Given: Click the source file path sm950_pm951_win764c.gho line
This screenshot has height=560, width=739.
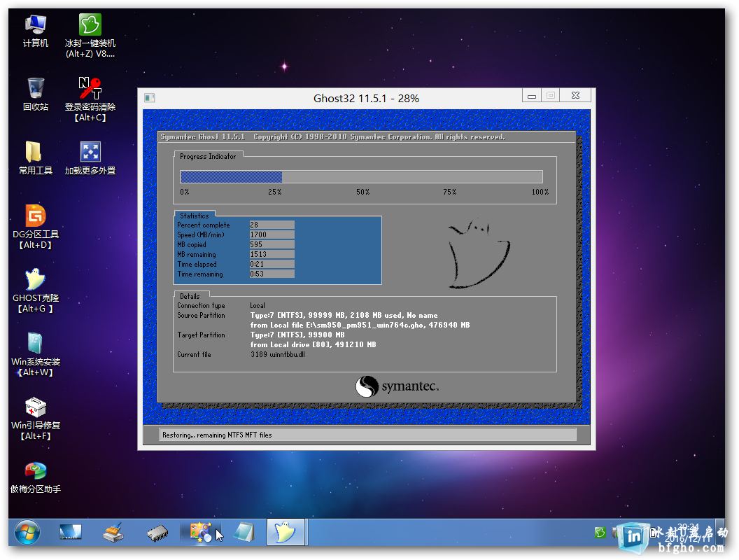Looking at the screenshot, I should click(360, 325).
